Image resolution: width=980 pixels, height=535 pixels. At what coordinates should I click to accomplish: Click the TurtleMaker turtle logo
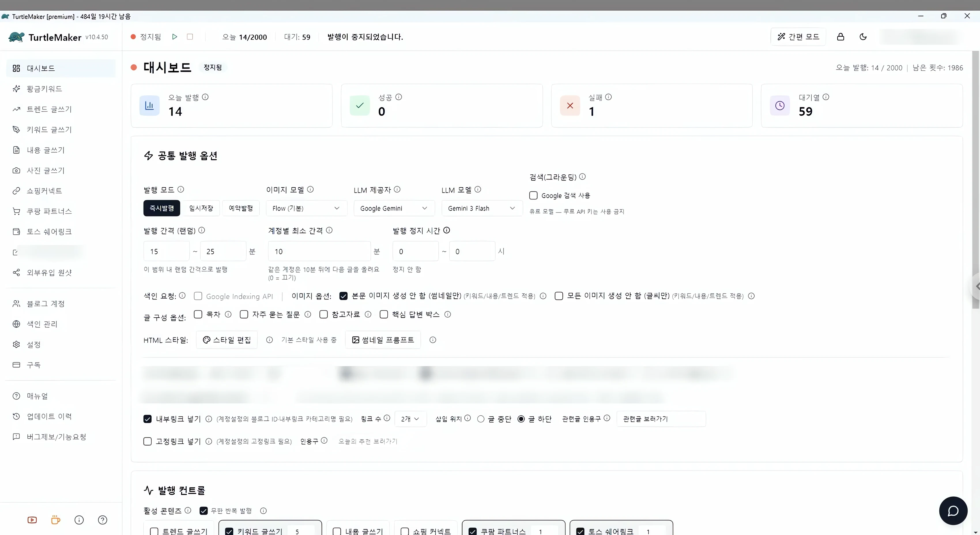tap(16, 37)
